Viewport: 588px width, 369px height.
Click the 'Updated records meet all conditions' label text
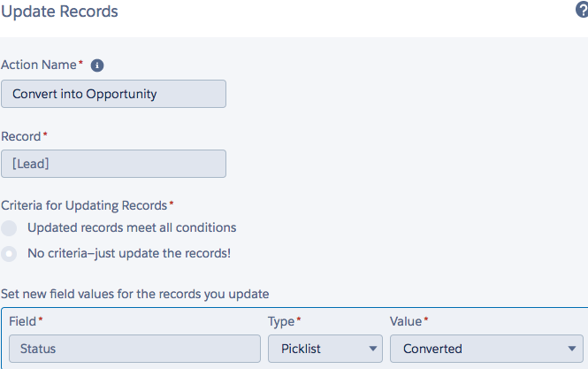pos(132,228)
